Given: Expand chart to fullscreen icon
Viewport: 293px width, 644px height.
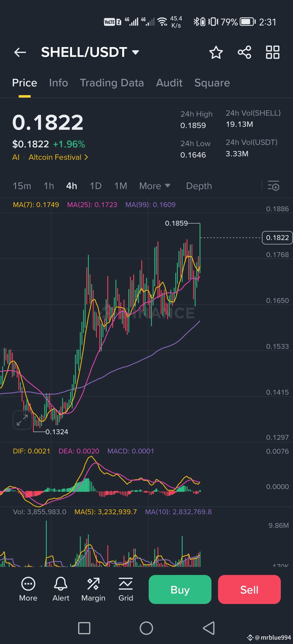Looking at the screenshot, I should click(22, 420).
